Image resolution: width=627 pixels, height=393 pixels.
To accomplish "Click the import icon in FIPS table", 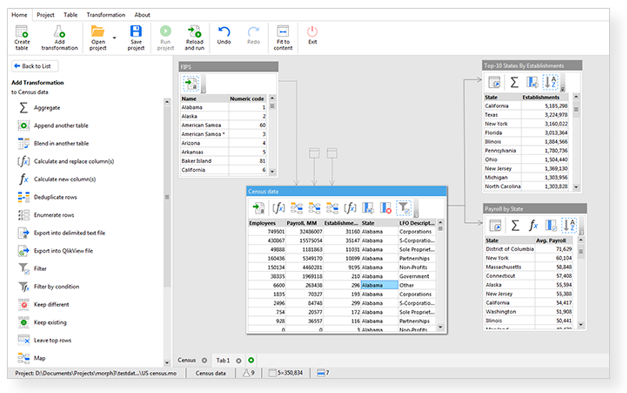I will point(191,84).
